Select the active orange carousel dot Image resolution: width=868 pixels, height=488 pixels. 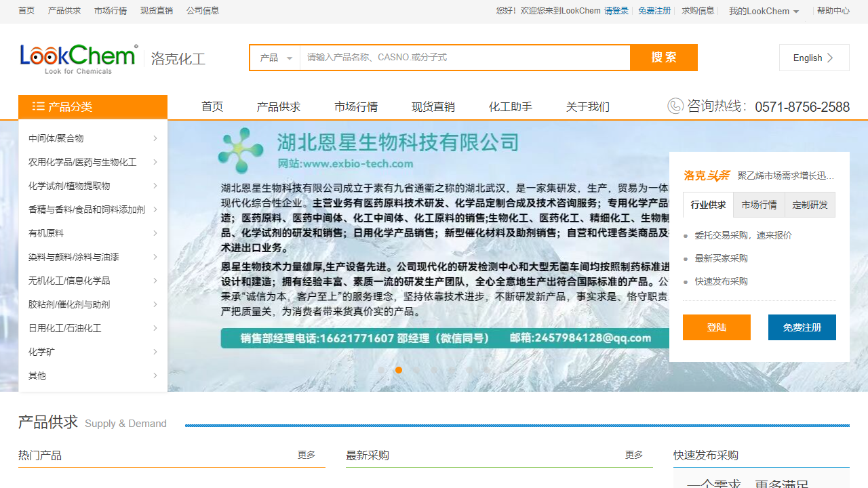click(x=399, y=370)
